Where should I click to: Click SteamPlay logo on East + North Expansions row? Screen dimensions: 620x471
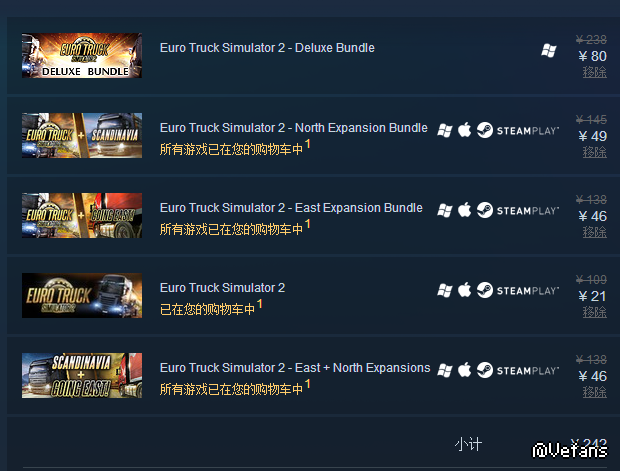(x=518, y=370)
